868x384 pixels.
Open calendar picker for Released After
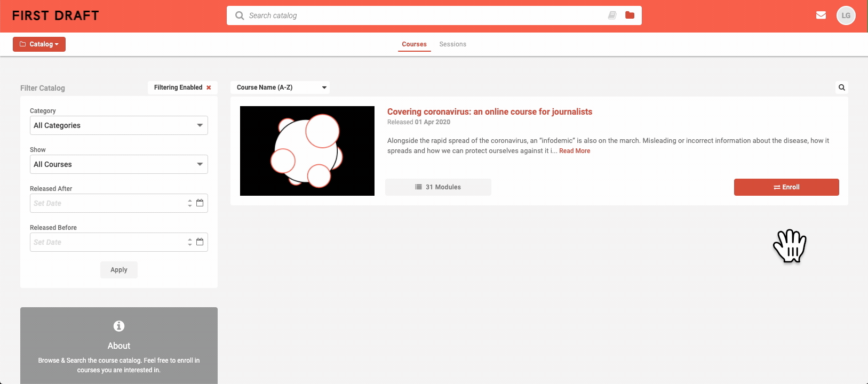pos(200,203)
